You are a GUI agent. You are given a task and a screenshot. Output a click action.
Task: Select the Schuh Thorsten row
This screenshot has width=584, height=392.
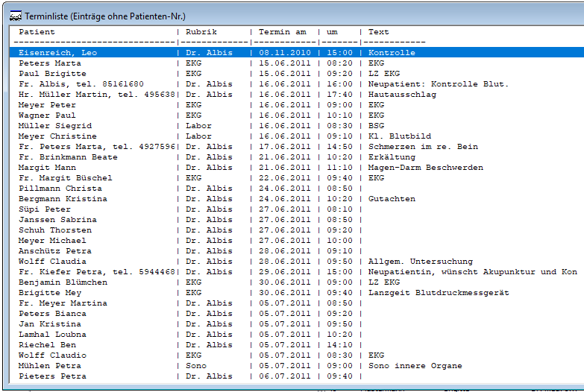(x=296, y=230)
